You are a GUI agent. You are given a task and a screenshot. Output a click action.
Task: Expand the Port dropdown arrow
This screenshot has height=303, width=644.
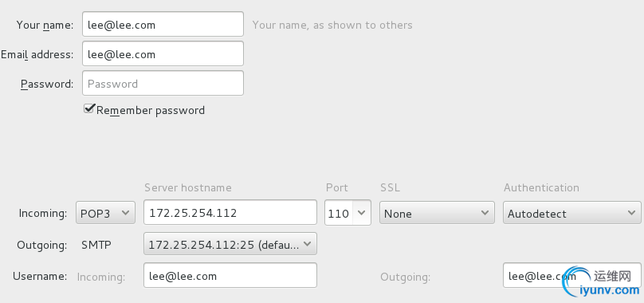point(361,213)
